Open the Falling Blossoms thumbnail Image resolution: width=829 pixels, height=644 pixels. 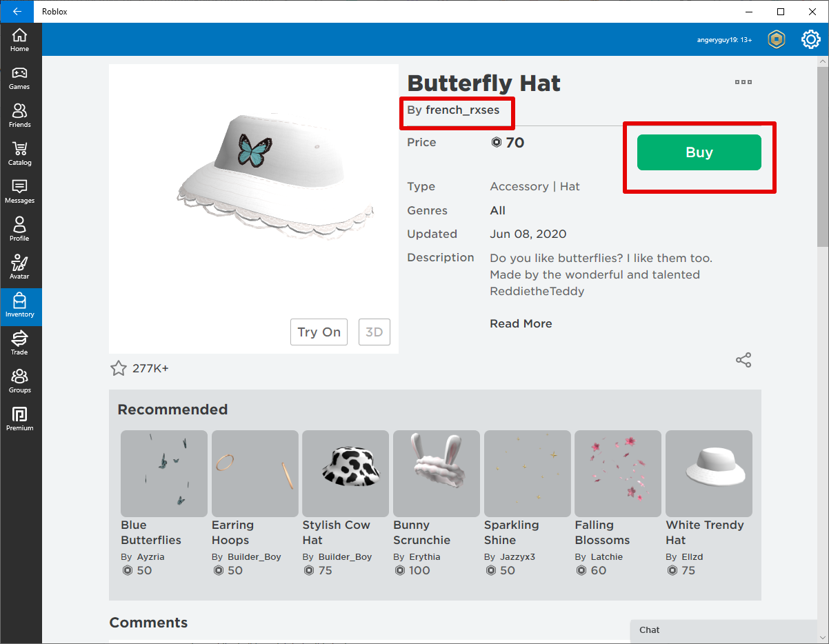click(x=618, y=474)
